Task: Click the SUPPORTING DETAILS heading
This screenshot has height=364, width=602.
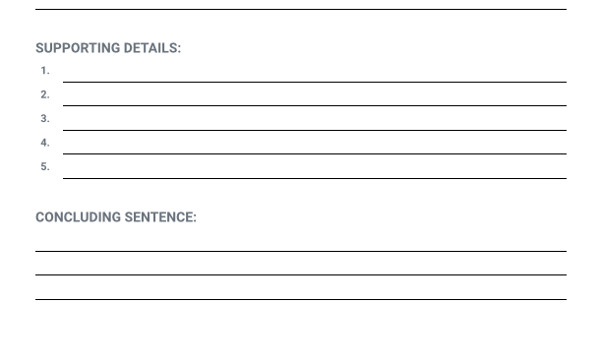Action: [x=108, y=48]
